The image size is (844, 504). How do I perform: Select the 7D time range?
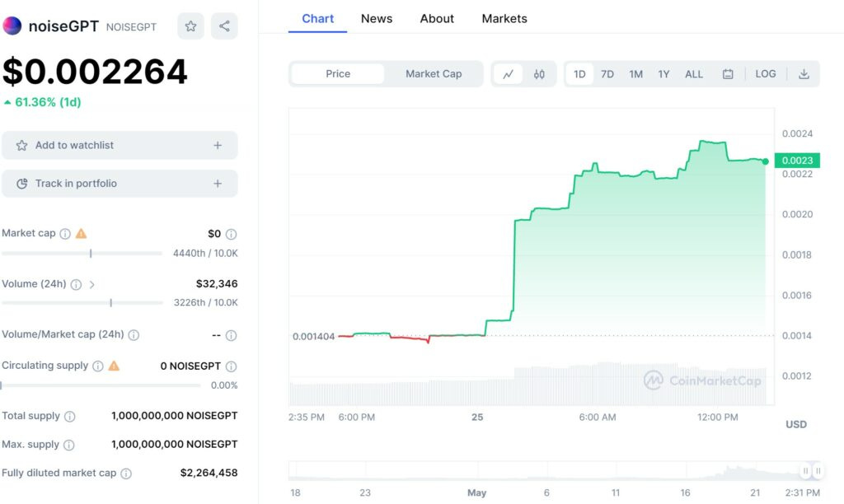tap(607, 74)
